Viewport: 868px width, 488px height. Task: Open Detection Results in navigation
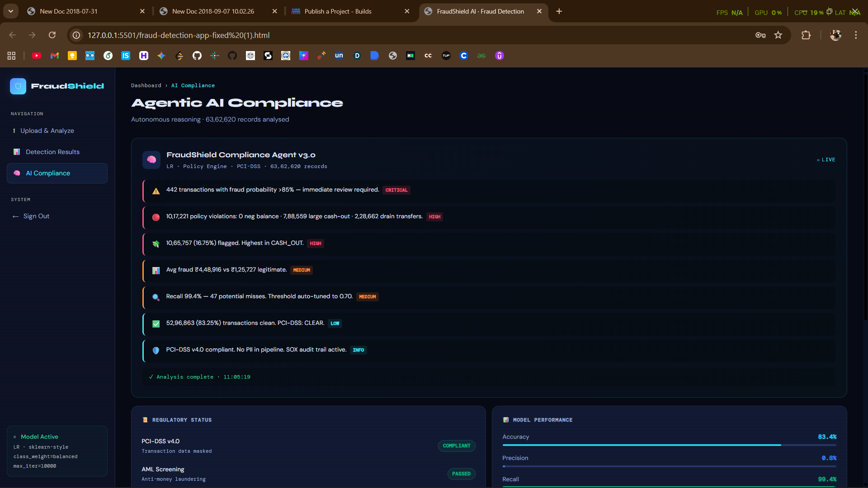tap(57, 152)
